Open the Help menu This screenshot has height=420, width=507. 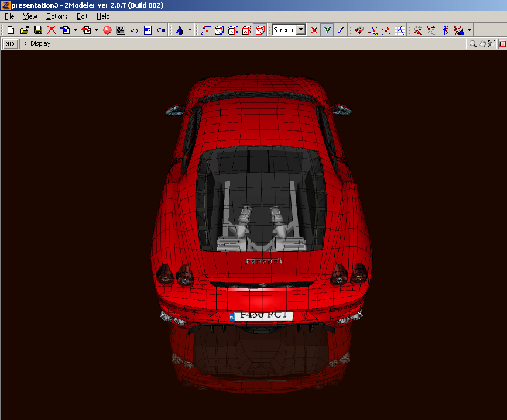pos(103,16)
